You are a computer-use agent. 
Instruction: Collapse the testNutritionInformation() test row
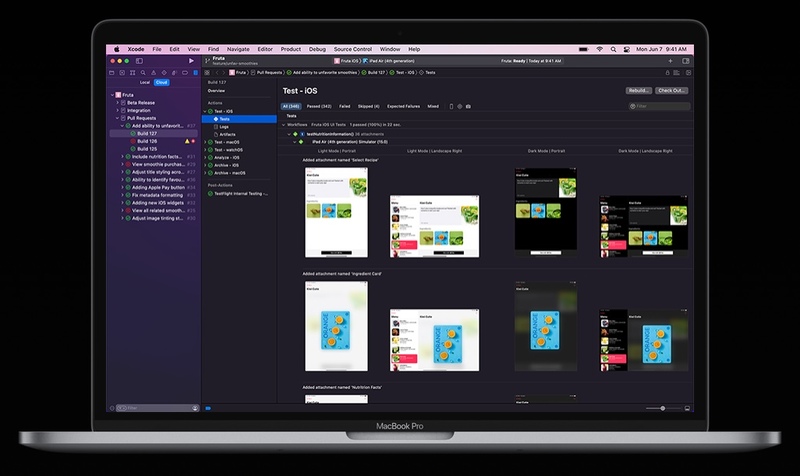click(289, 134)
